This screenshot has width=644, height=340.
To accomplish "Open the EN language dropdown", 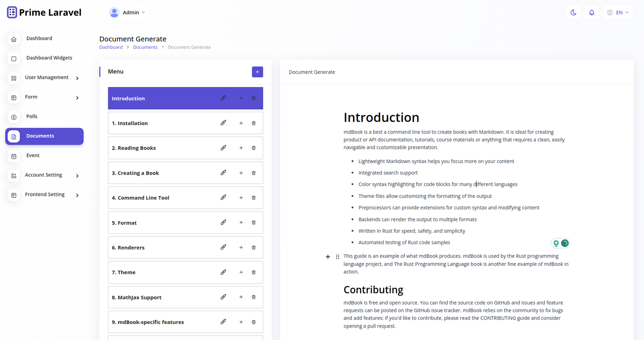I will point(617,12).
